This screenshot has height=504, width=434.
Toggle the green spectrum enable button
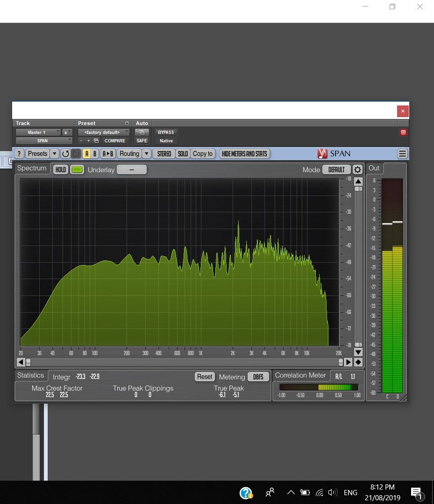click(x=77, y=170)
